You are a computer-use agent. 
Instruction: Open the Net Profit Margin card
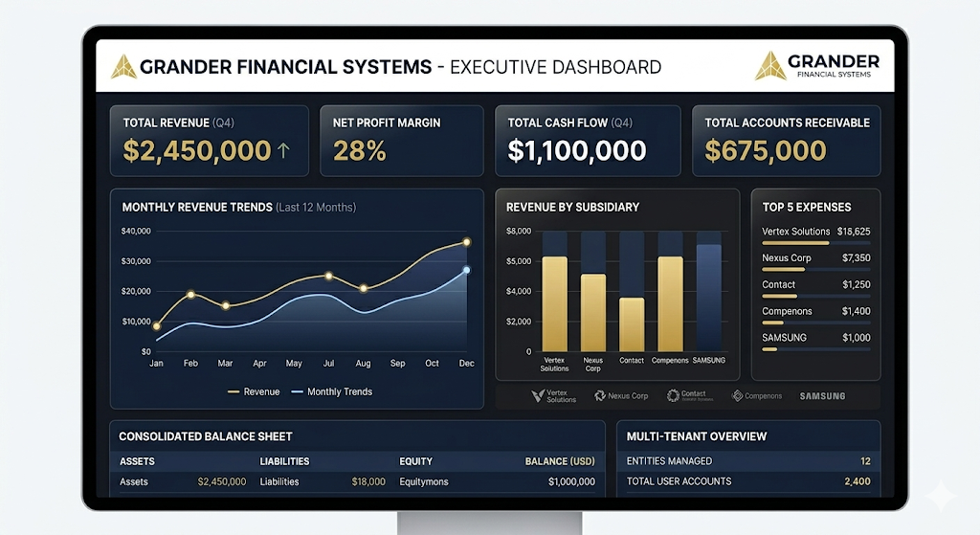pos(401,141)
